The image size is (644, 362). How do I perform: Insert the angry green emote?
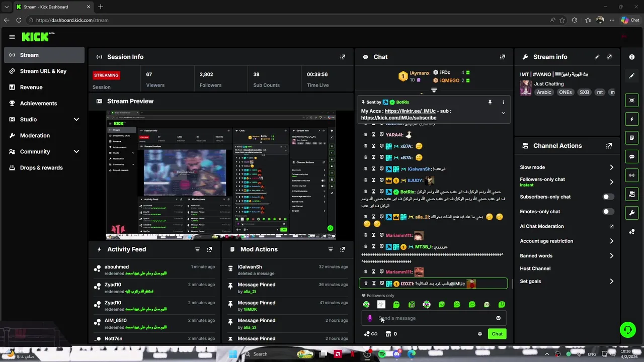point(412,305)
